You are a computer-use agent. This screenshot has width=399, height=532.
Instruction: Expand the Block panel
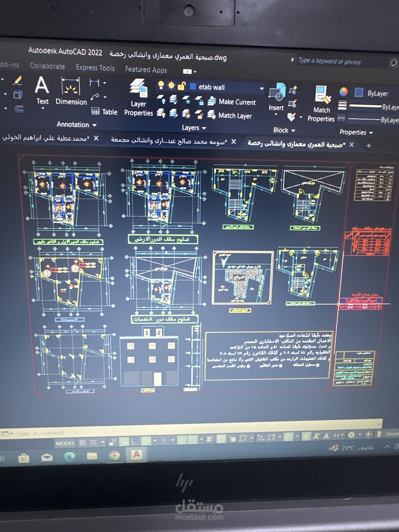(x=284, y=130)
